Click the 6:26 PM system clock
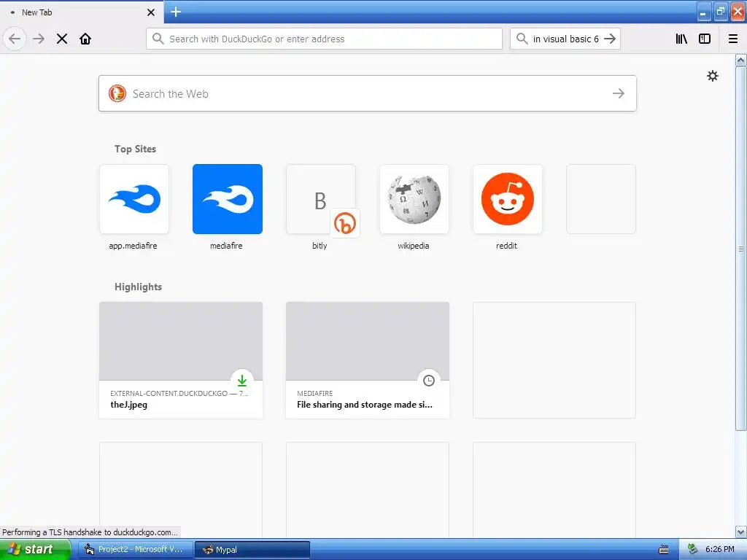Screen dimensions: 747x560 (720, 549)
